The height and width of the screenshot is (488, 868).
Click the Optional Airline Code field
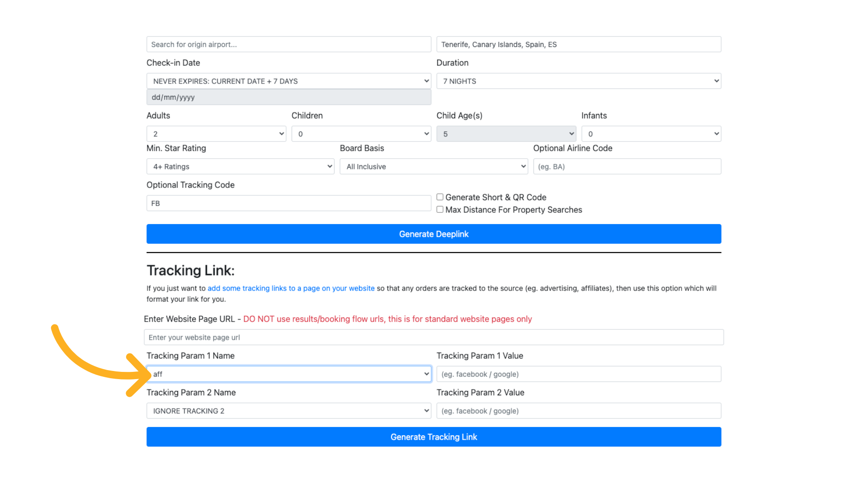coord(627,167)
